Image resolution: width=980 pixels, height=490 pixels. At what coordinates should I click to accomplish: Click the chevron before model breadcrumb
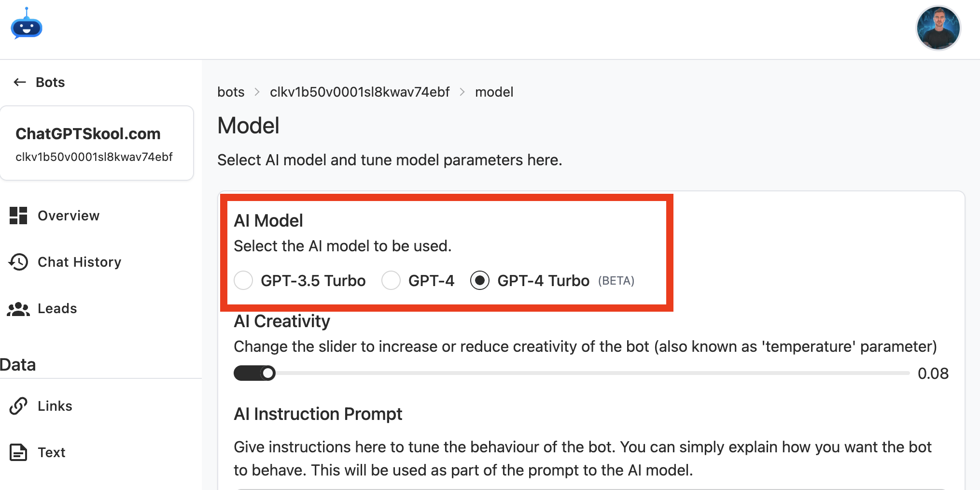tap(462, 92)
